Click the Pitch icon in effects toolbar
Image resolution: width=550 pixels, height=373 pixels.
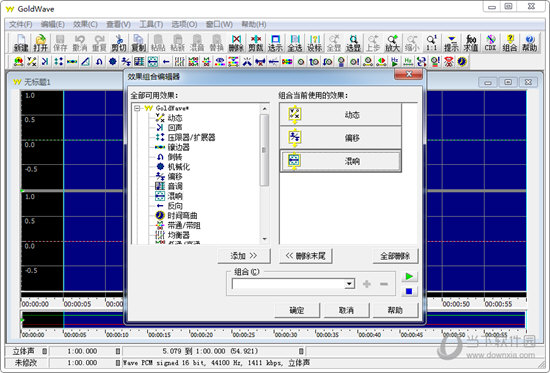tap(139, 62)
